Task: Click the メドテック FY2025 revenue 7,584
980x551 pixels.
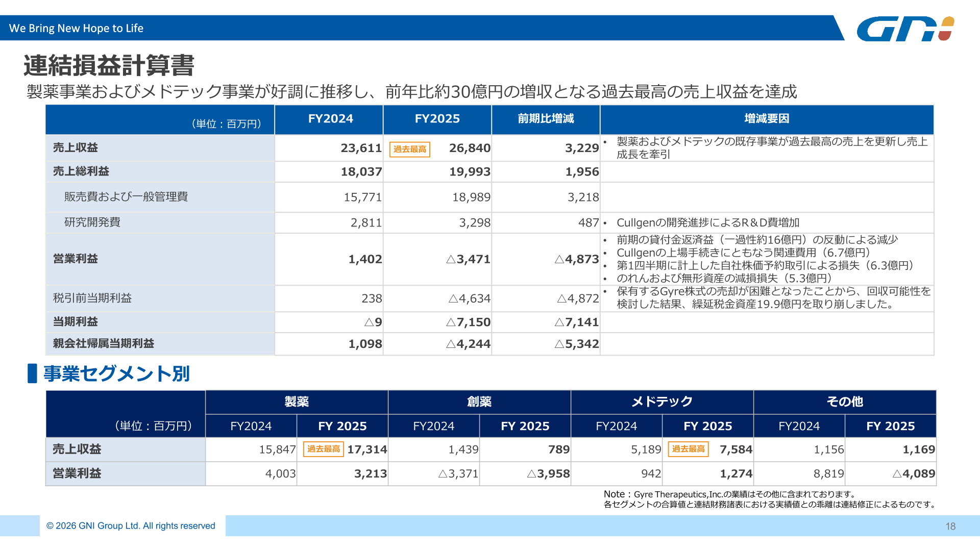Action: (x=736, y=449)
